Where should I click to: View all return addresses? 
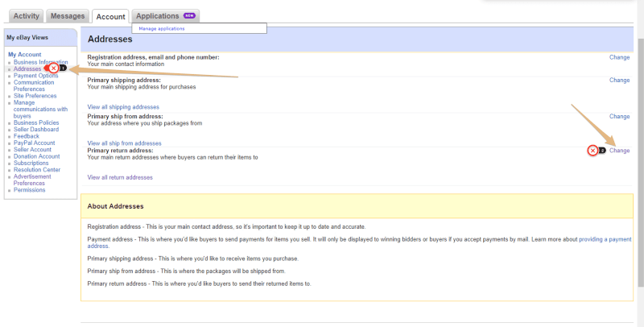coord(120,177)
